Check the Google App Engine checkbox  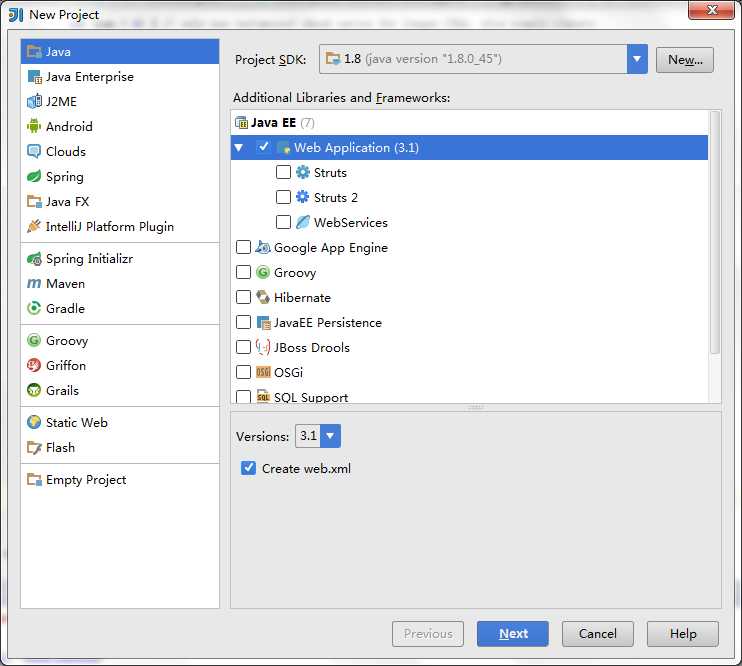243,247
